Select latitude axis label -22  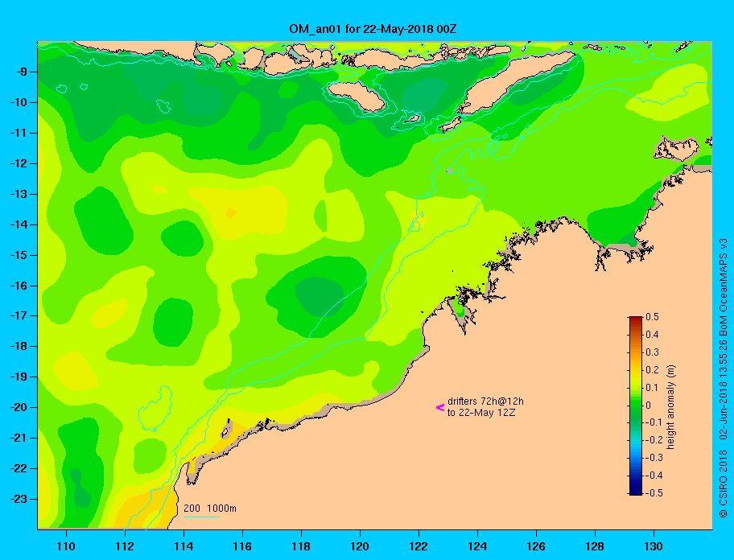18,468
